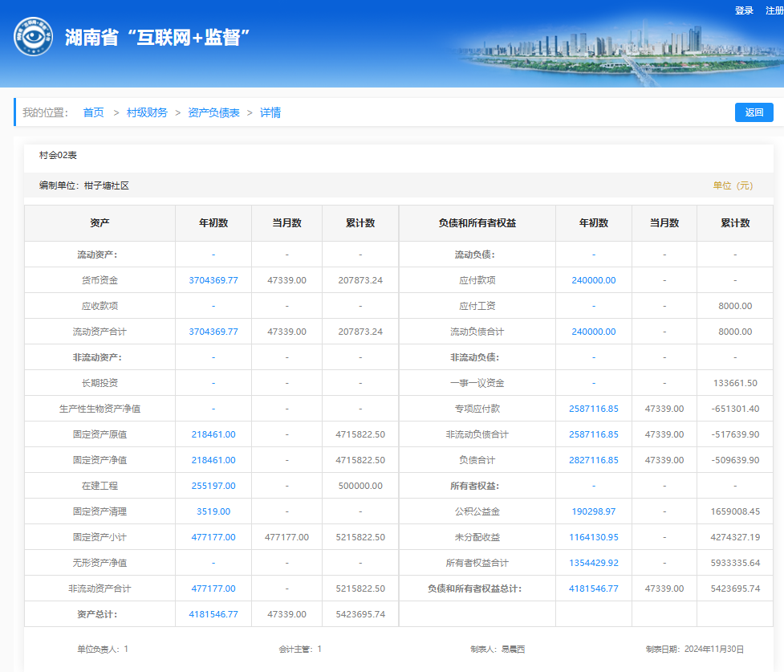
Task: Click 所有者权益合计 年初数 1354429.92
Action: click(594, 563)
